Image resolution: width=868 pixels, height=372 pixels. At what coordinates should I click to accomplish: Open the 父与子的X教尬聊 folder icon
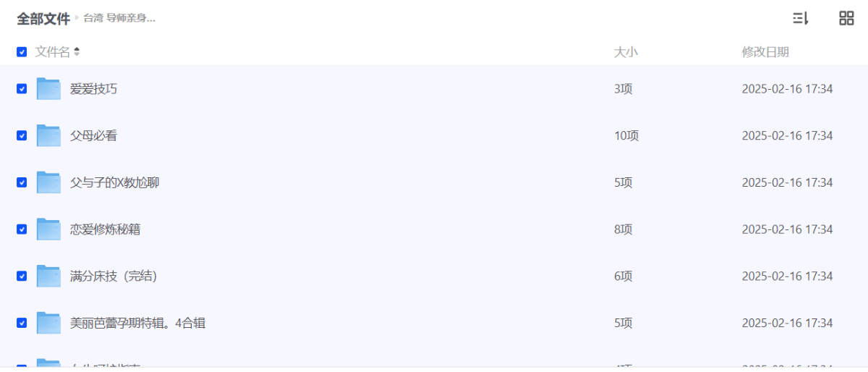click(48, 182)
